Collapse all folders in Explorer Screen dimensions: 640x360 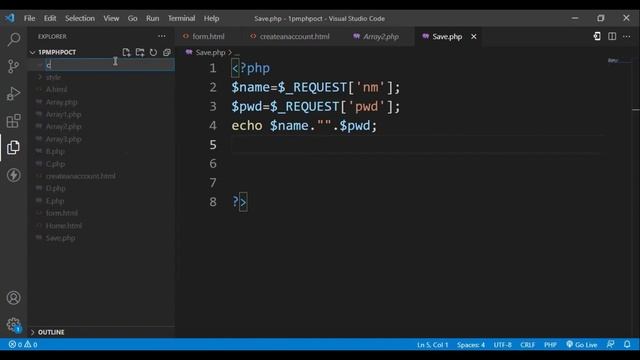click(x=167, y=52)
